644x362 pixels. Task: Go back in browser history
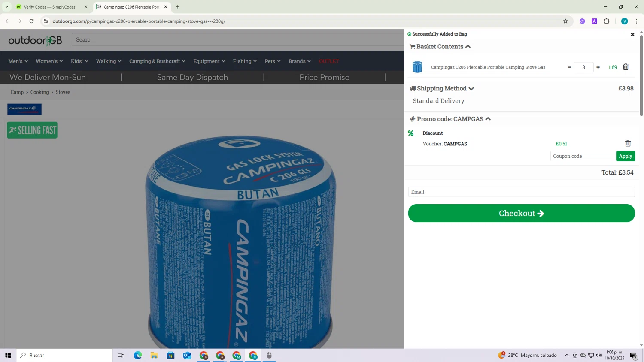click(x=7, y=21)
